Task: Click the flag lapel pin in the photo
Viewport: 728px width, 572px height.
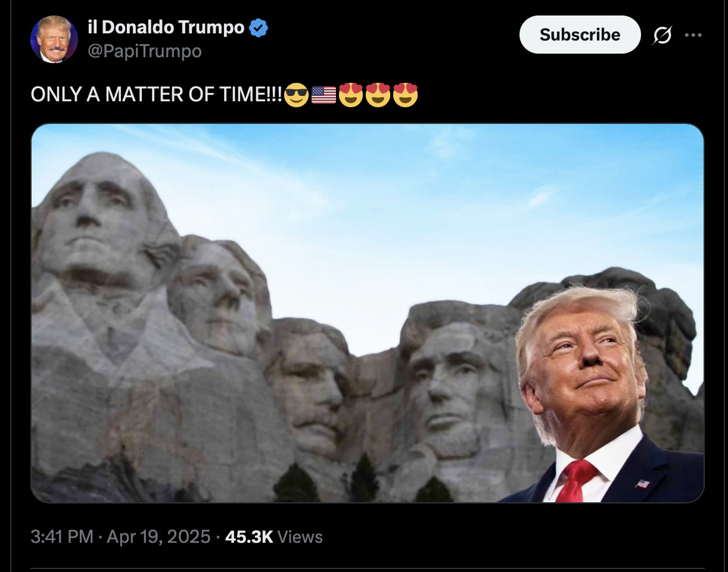Action: click(x=642, y=483)
